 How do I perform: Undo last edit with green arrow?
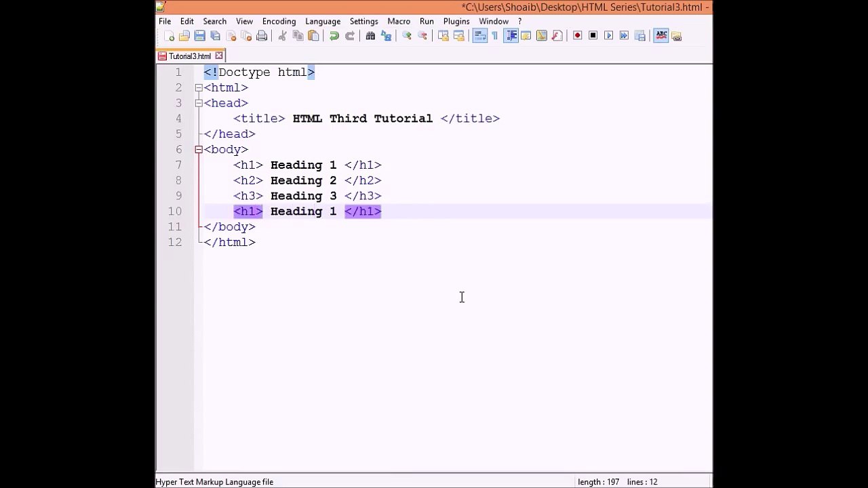[x=334, y=36]
